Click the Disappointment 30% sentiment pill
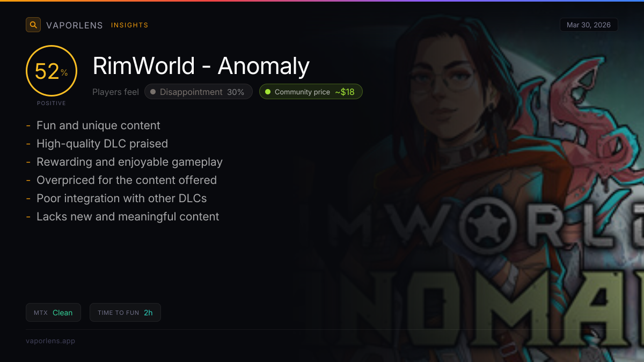644x362 pixels. click(x=199, y=92)
